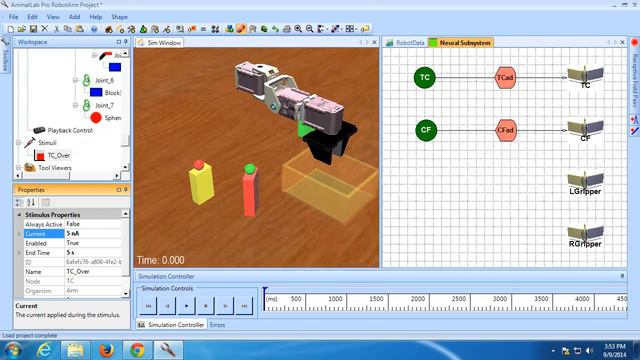Click the New project toolbar icon
This screenshot has height=360, width=640.
click(x=11, y=29)
